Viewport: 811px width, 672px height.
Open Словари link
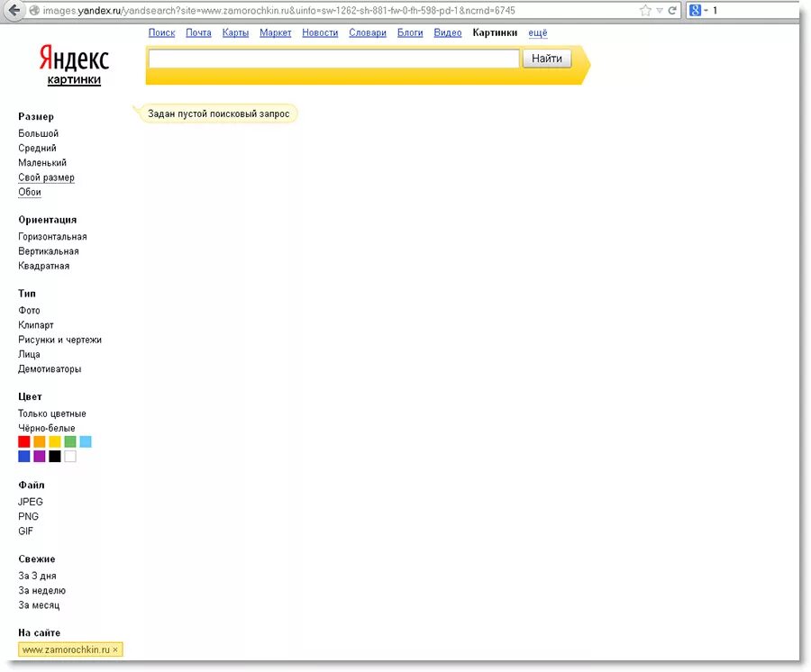point(368,32)
